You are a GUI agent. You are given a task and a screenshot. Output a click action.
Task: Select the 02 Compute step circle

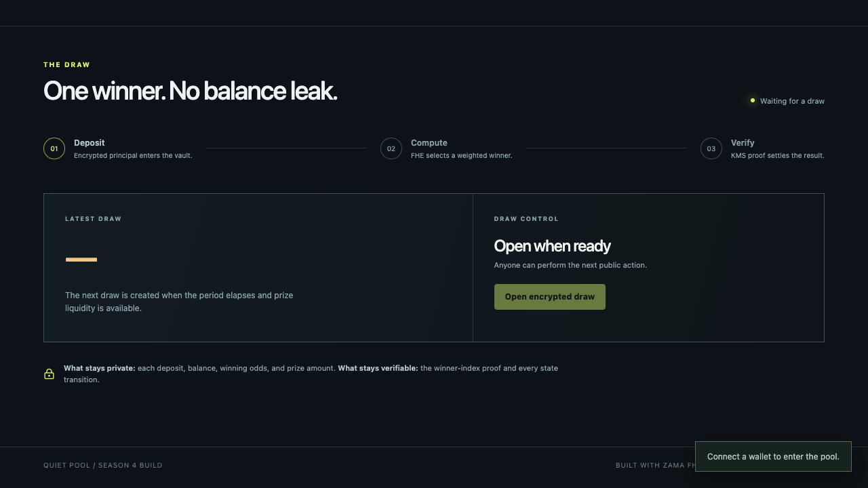tap(391, 148)
